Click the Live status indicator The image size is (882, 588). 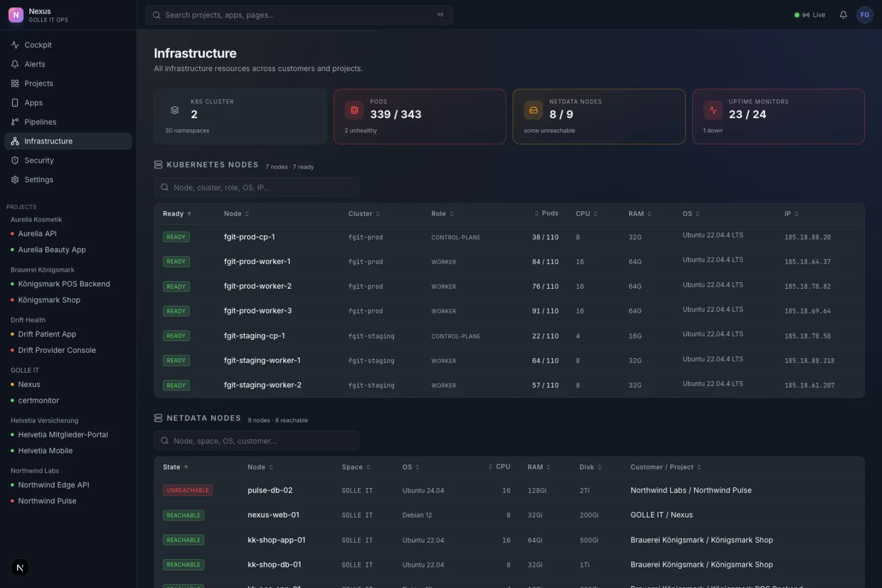point(810,15)
